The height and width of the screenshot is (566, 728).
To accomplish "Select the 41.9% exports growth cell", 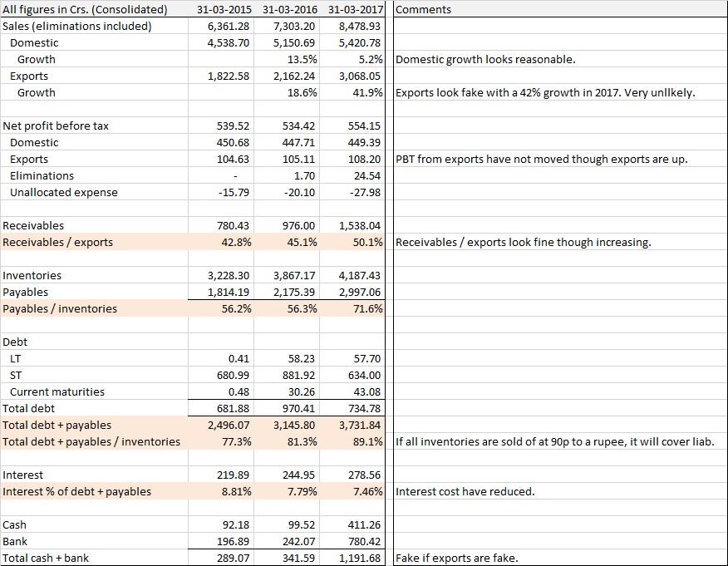I will click(366, 92).
